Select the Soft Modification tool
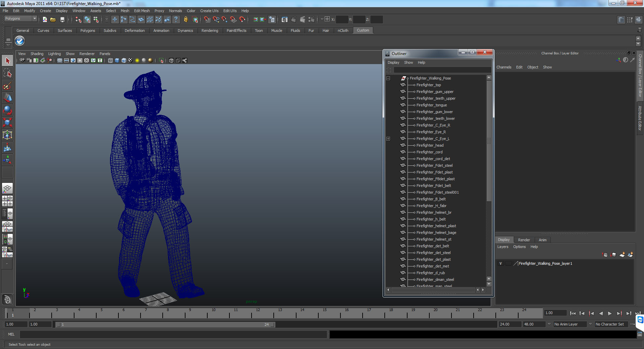This screenshot has height=349, width=644. click(x=7, y=147)
